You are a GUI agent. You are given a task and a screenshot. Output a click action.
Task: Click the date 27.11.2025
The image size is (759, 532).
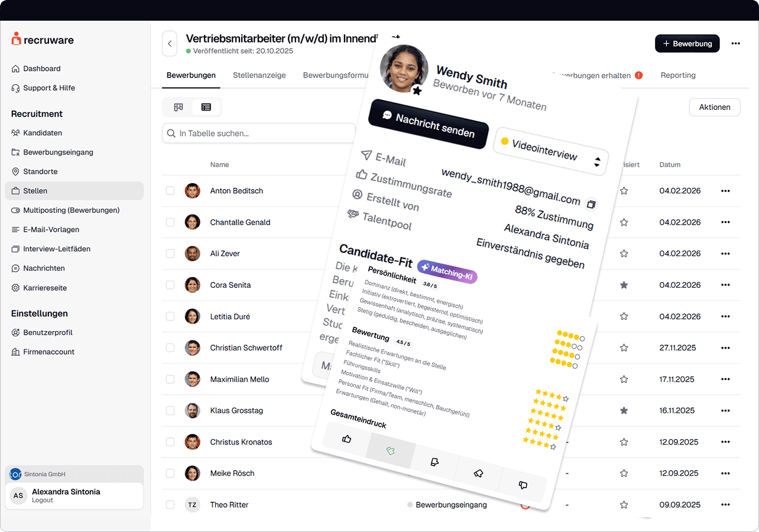click(680, 348)
